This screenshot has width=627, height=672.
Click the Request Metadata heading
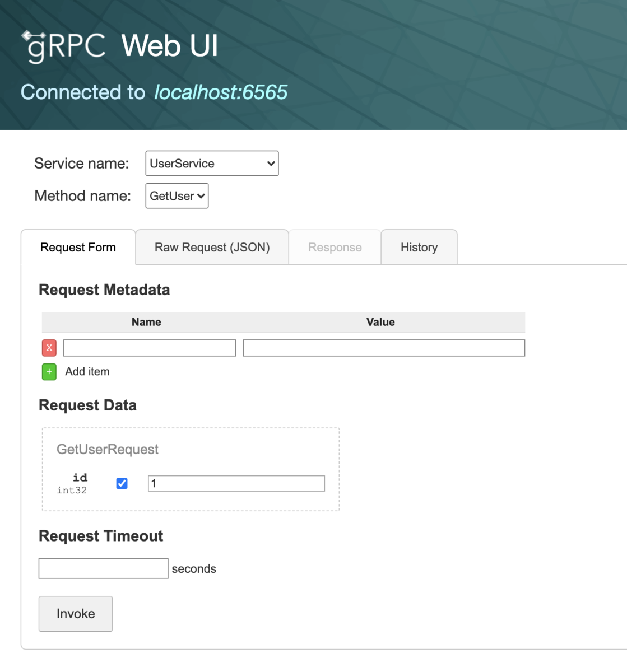click(104, 290)
